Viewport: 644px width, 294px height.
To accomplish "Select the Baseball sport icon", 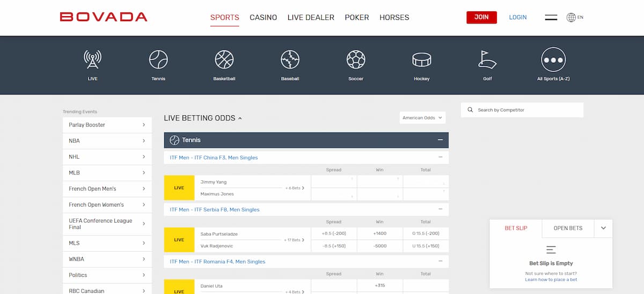I will 290,60.
